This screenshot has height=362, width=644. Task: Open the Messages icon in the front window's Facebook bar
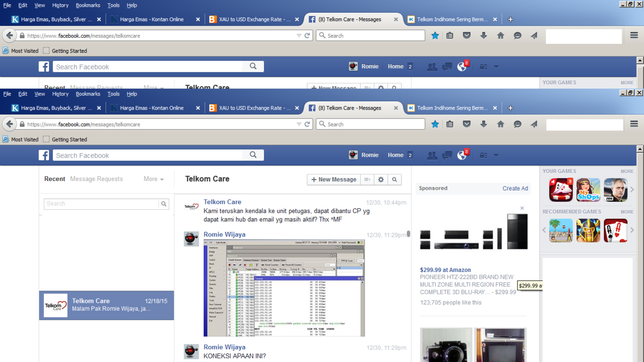447,155
